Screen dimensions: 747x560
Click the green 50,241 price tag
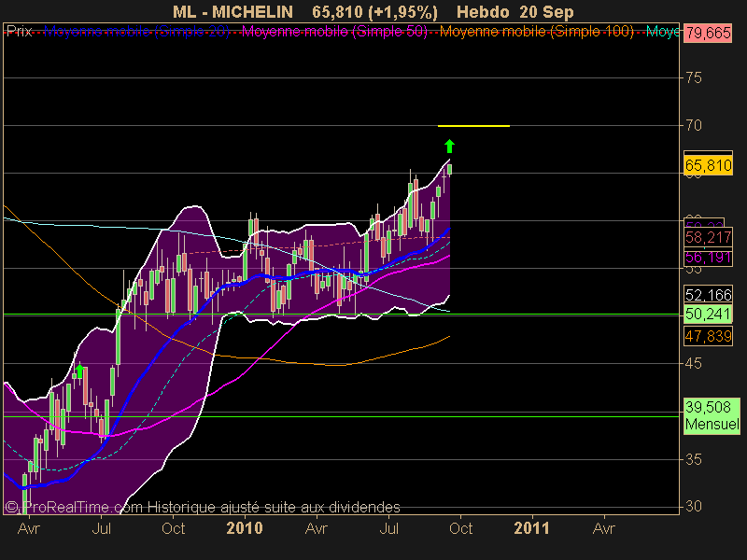(x=708, y=314)
